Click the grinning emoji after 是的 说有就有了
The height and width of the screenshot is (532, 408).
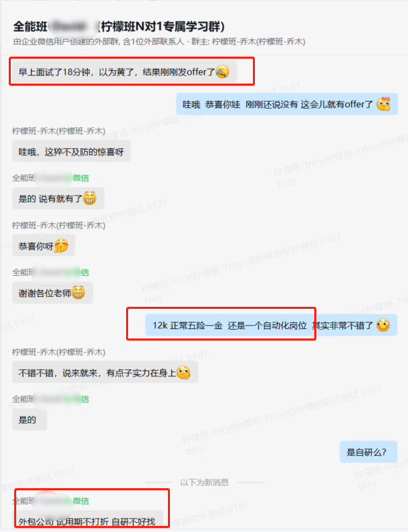click(x=90, y=198)
